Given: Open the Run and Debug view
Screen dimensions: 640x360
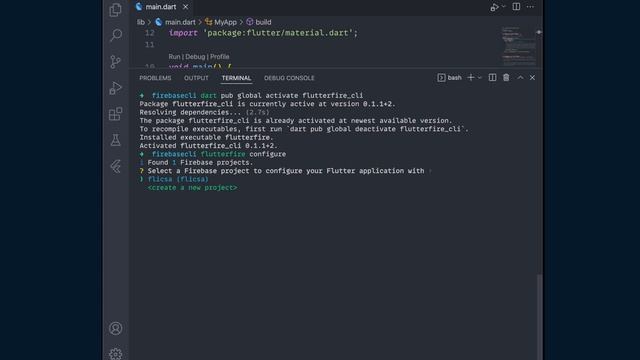Looking at the screenshot, I should coord(116,88).
